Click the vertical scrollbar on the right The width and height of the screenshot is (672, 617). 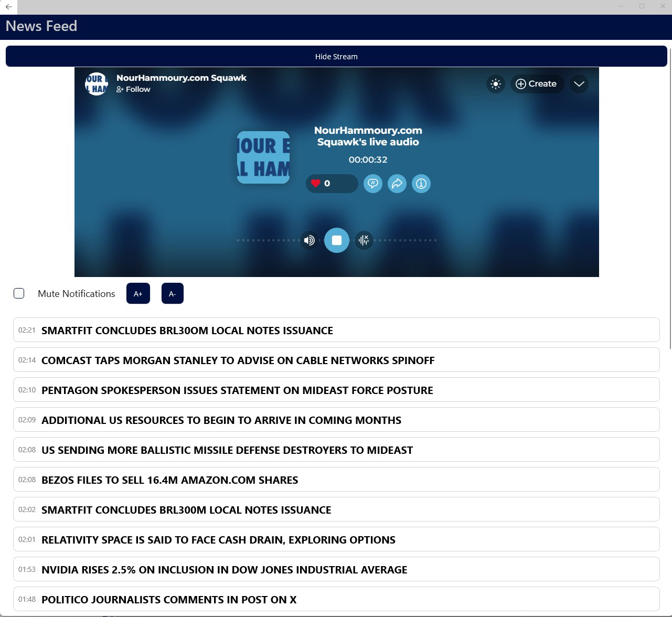pos(670,198)
